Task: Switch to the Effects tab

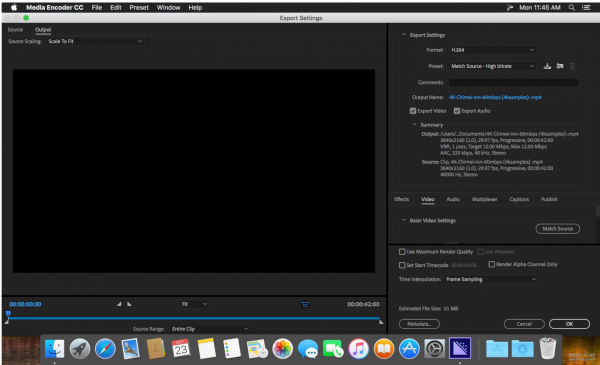Action: [401, 199]
